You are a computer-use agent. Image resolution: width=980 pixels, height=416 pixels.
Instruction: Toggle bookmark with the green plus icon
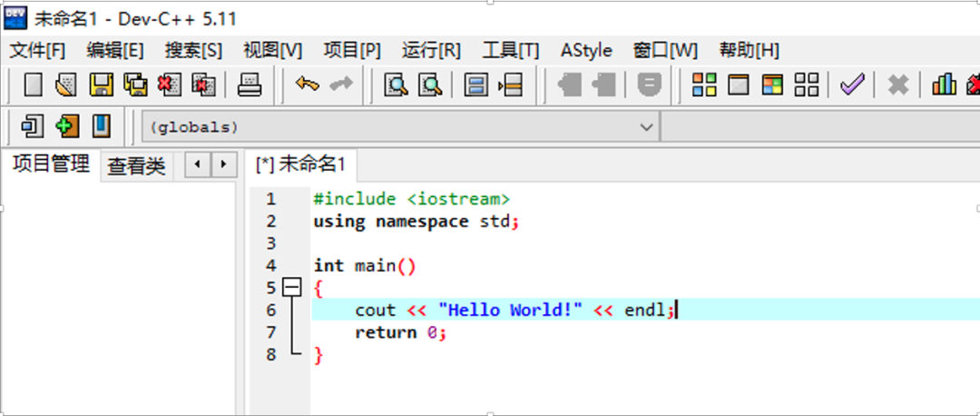[67, 126]
